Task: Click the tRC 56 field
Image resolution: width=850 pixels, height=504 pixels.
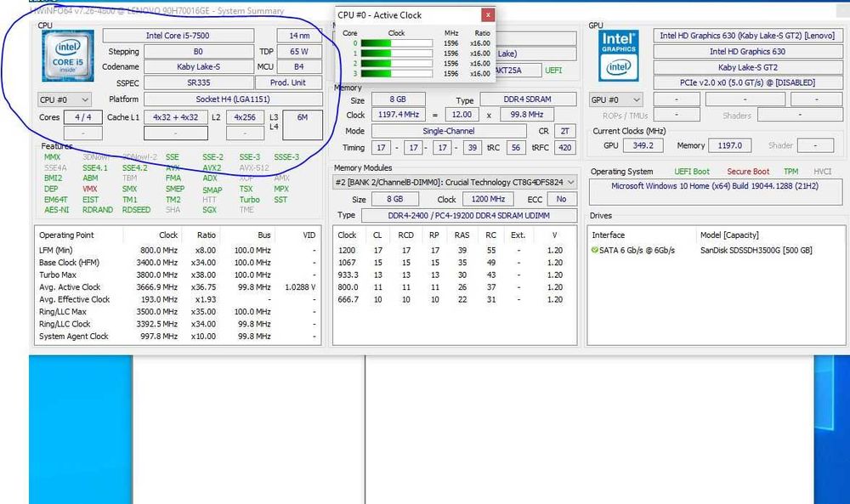Action: click(516, 147)
